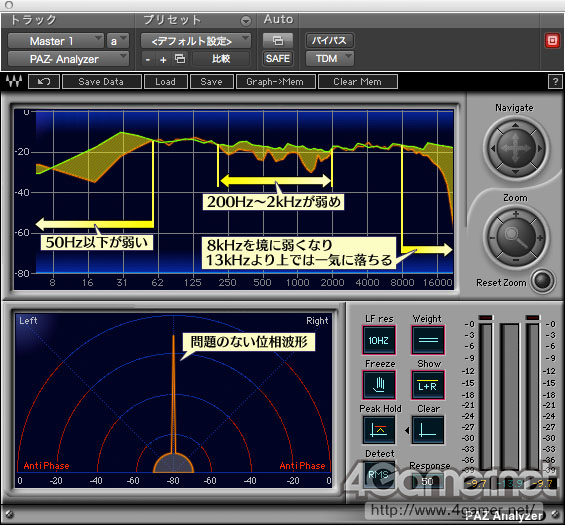Click the Zoom pad right plus
565x525 pixels.
point(540,237)
